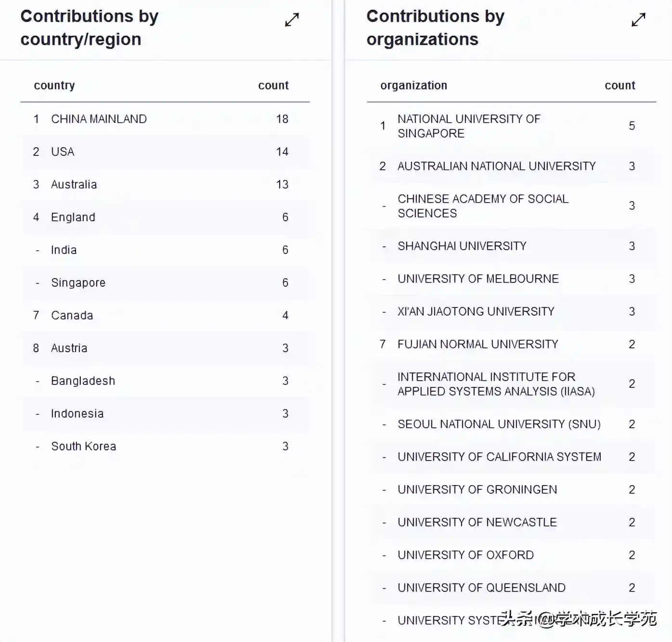
Task: Click Australian National University entry
Action: [x=512, y=166]
